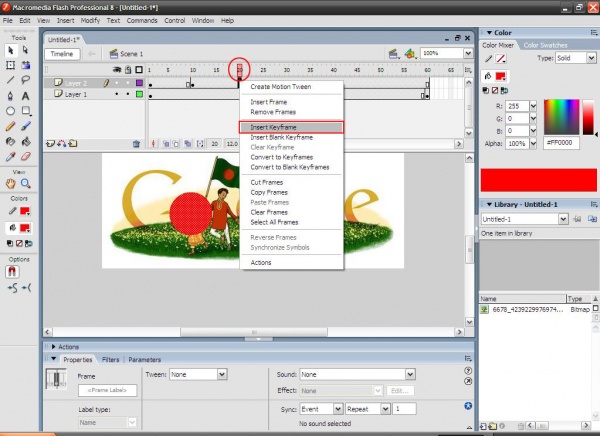Click the Insert Layer icon
Image resolution: width=600 pixels, height=436 pixels.
(50, 144)
